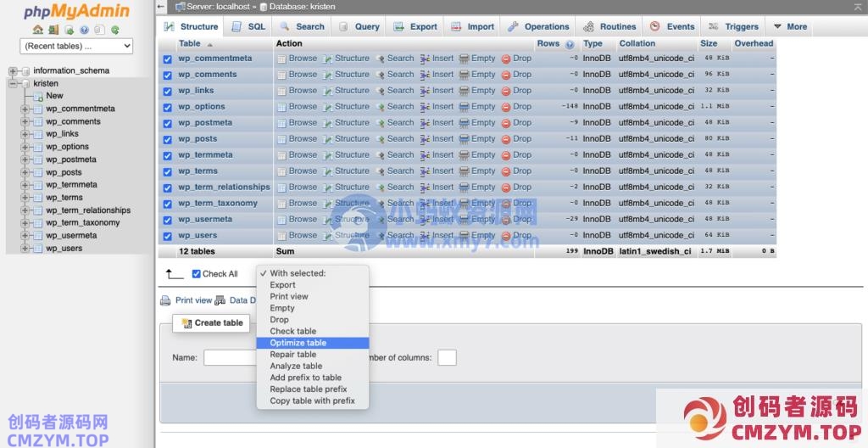Screen dimensions: 868x448
Task: Click the Rows column help icon
Action: click(570, 44)
